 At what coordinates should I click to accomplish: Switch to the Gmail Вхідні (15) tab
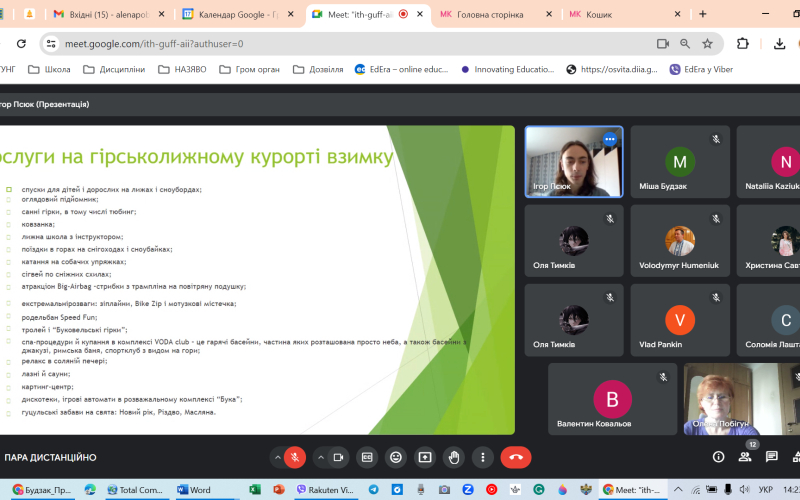(x=109, y=14)
